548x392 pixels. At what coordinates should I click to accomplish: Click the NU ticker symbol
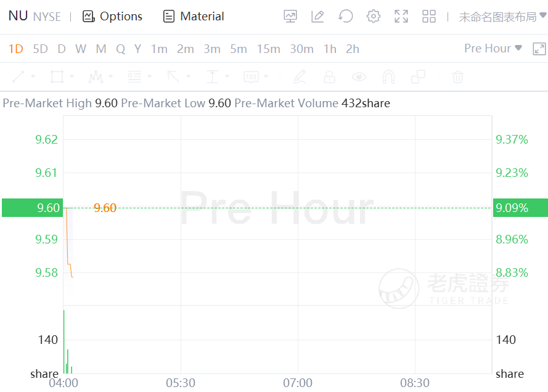(18, 16)
